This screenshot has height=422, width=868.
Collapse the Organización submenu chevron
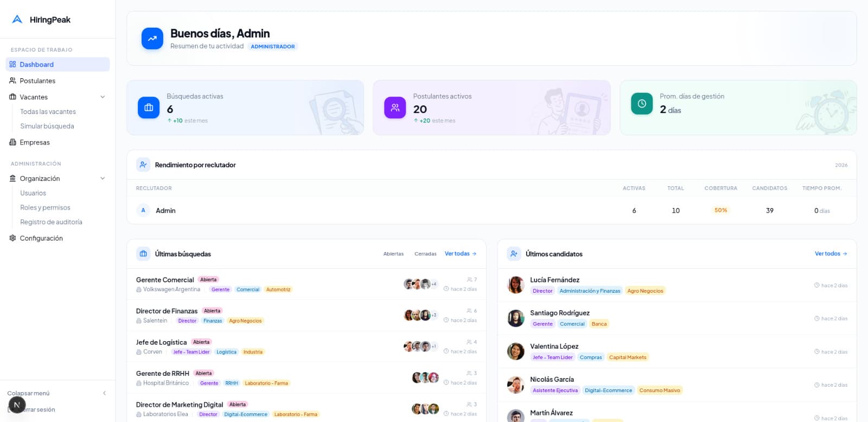tap(103, 178)
